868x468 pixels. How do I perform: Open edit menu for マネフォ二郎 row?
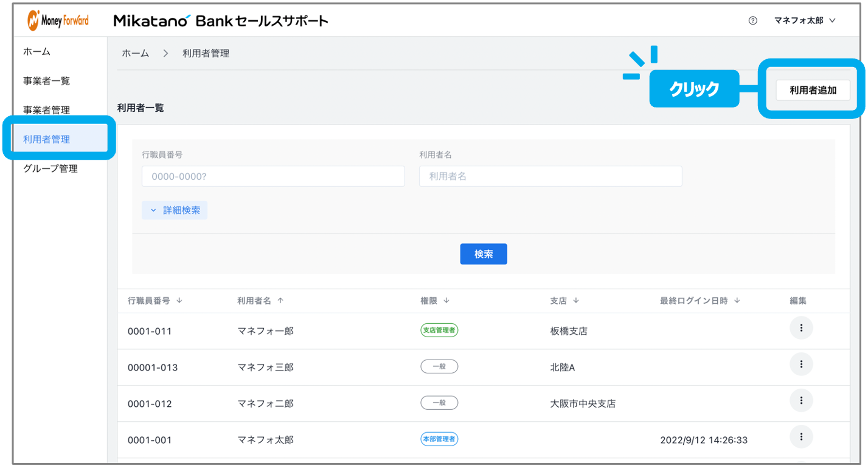point(801,401)
